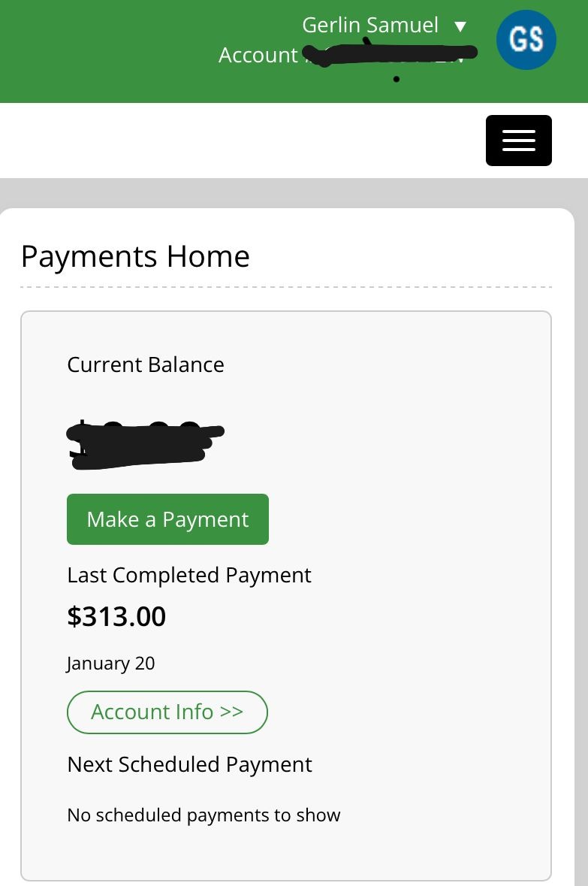
Task: Click the Account label in the header
Action: [x=258, y=56]
